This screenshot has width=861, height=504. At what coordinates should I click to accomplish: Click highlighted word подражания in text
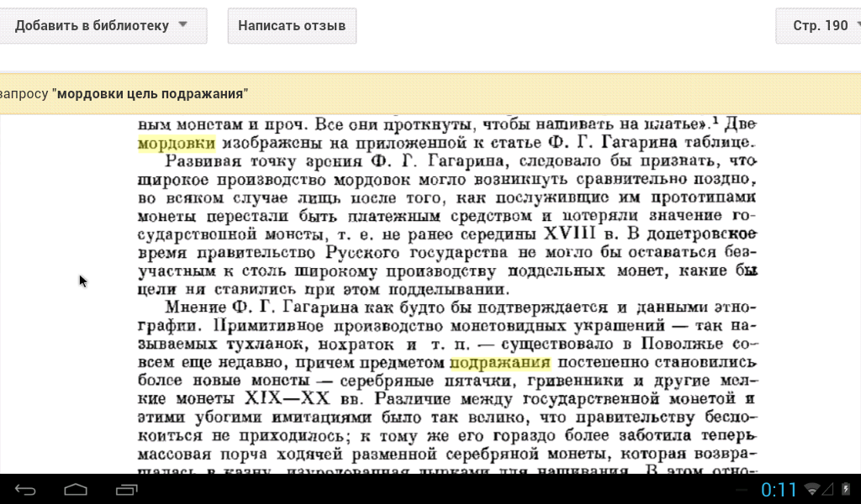click(x=500, y=362)
